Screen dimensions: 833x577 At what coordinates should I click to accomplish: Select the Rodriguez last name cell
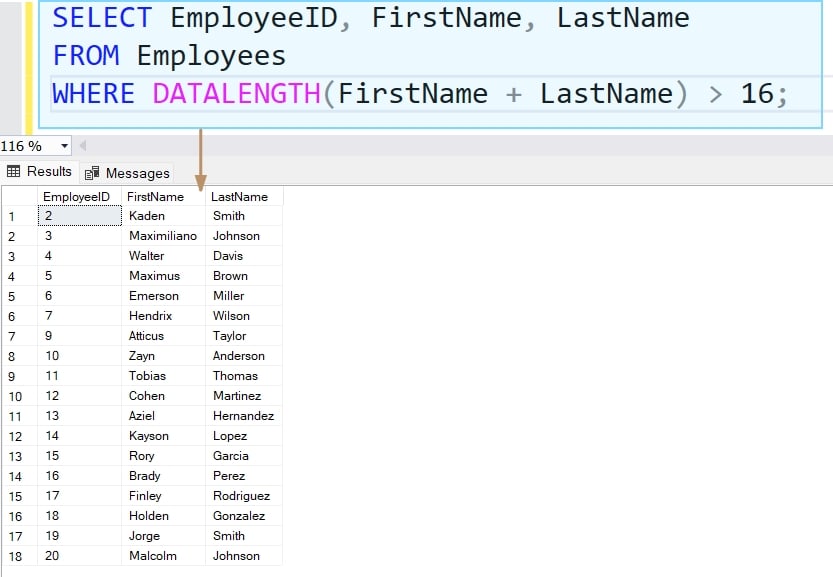click(x=244, y=496)
